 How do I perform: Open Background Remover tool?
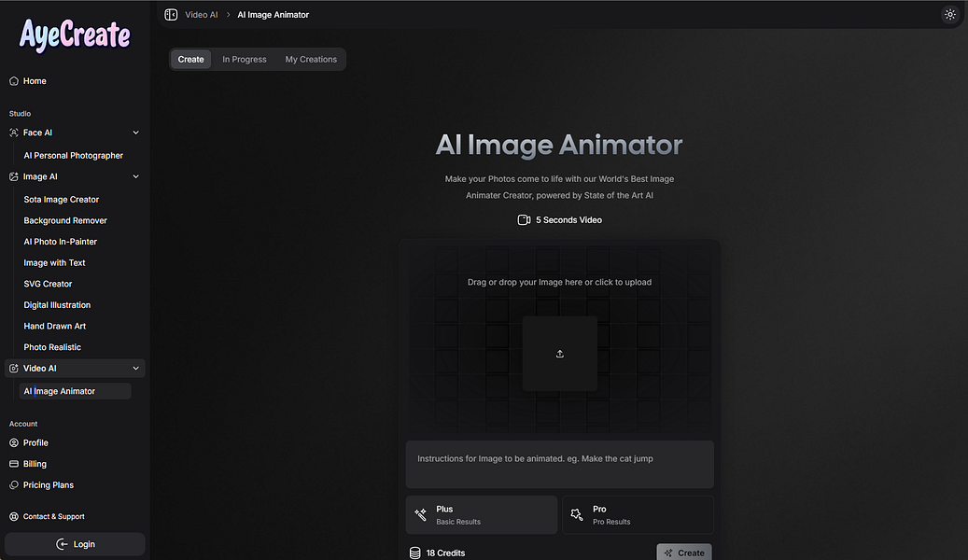click(x=65, y=220)
